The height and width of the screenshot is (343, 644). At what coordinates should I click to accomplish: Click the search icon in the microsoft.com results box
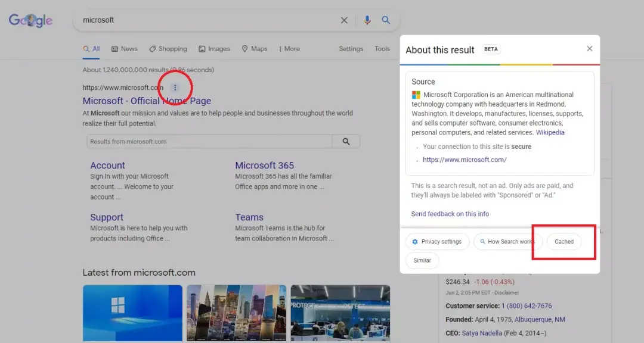[346, 142]
